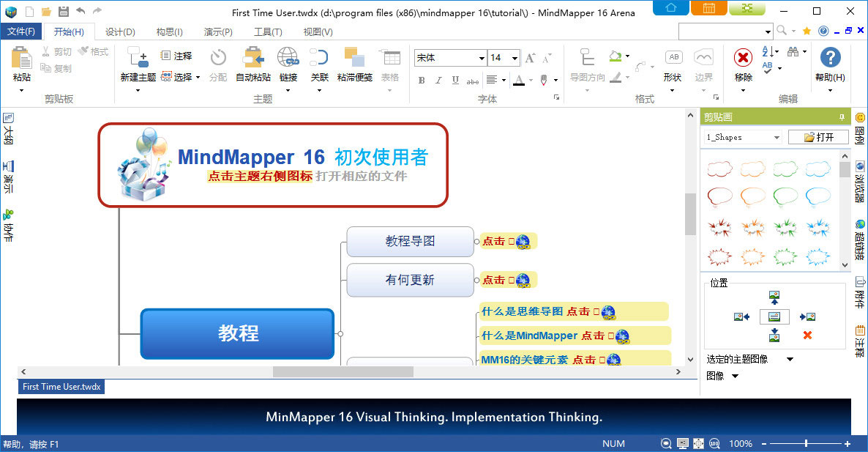Expand the 图像 dropdown arrow
This screenshot has width=868, height=452.
pyautogui.click(x=735, y=376)
